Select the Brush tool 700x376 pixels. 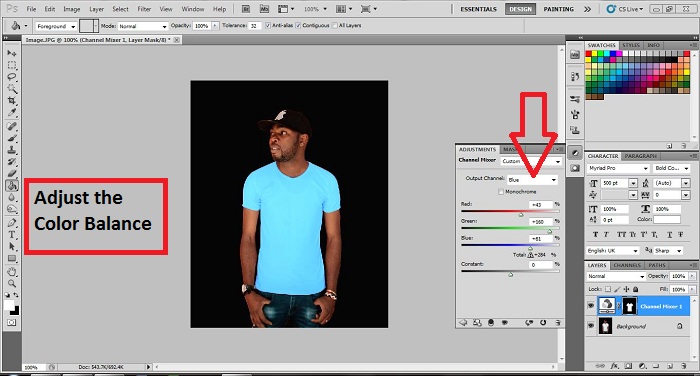click(x=12, y=138)
